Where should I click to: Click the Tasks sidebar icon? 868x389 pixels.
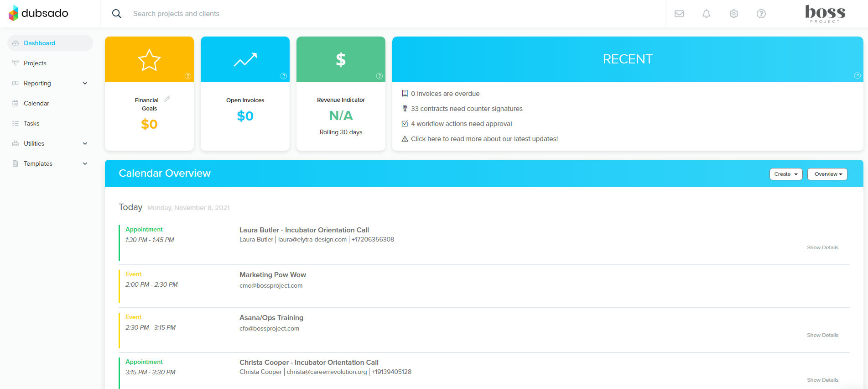(x=16, y=123)
